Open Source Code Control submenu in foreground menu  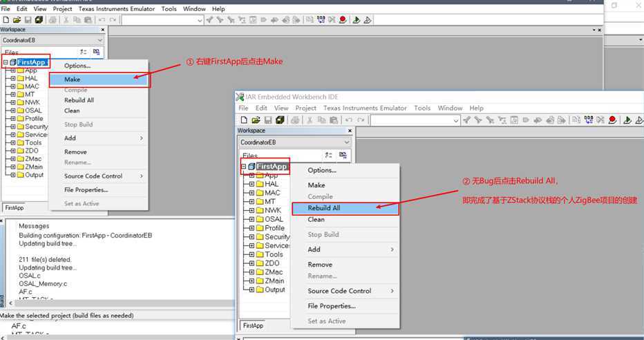pyautogui.click(x=345, y=291)
